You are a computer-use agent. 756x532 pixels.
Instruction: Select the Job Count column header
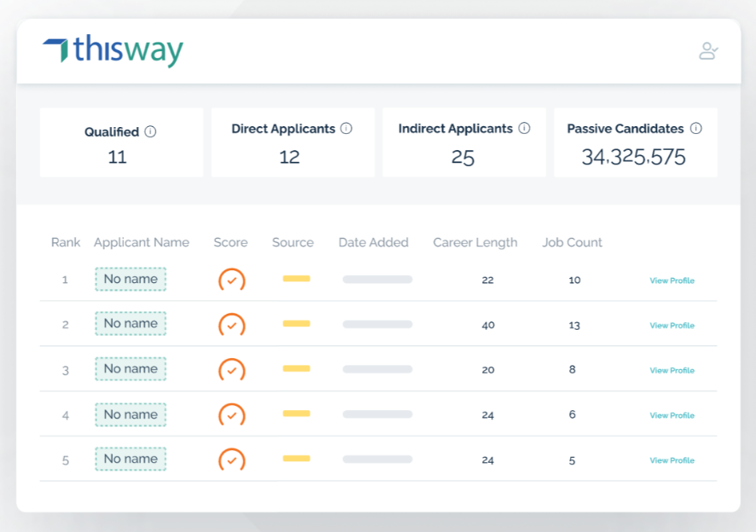point(572,242)
